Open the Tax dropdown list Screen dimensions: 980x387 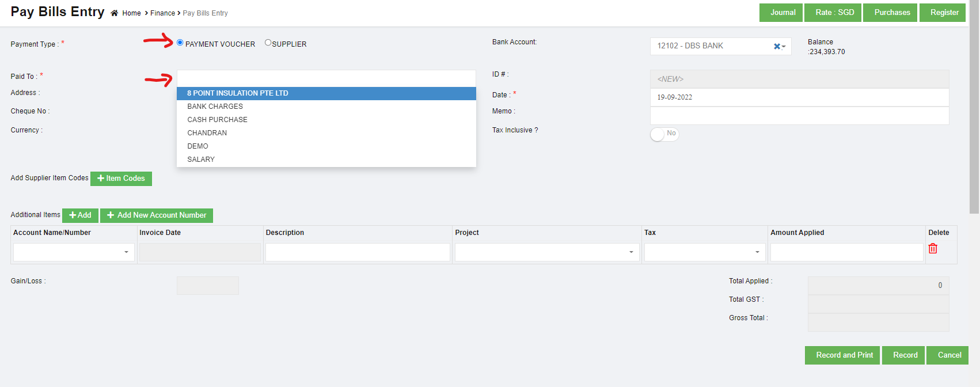click(x=704, y=252)
